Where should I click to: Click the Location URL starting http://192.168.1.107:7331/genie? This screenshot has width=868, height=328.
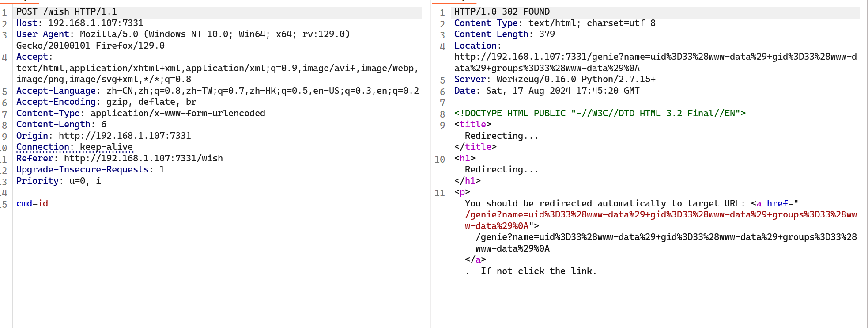coord(656,62)
